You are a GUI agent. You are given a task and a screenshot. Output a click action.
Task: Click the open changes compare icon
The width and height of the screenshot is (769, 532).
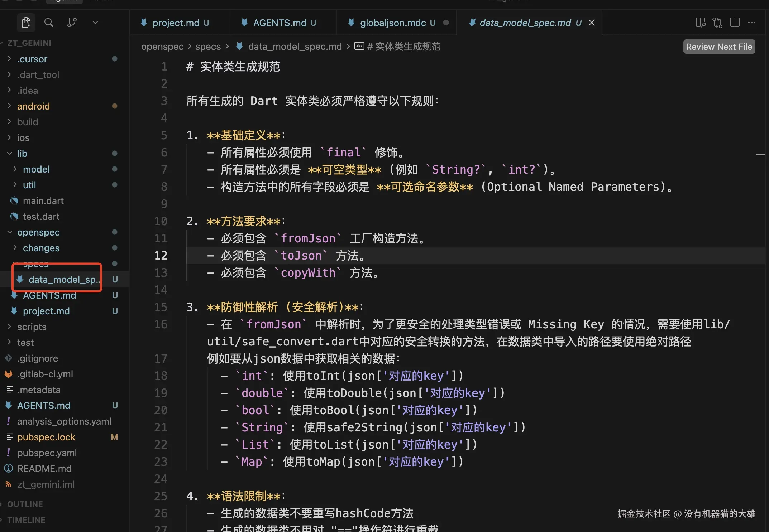(x=717, y=23)
